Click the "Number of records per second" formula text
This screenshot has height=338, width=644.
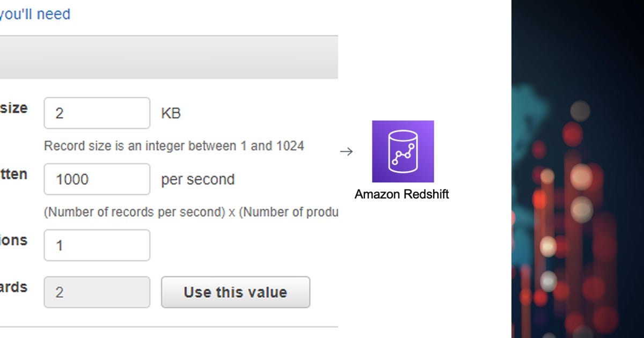[x=134, y=212]
